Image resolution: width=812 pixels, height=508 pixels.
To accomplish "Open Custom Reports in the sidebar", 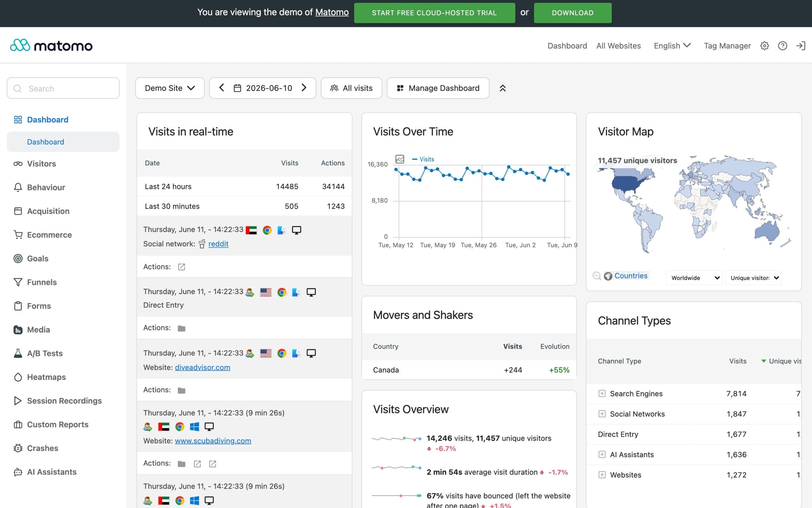I will point(57,425).
